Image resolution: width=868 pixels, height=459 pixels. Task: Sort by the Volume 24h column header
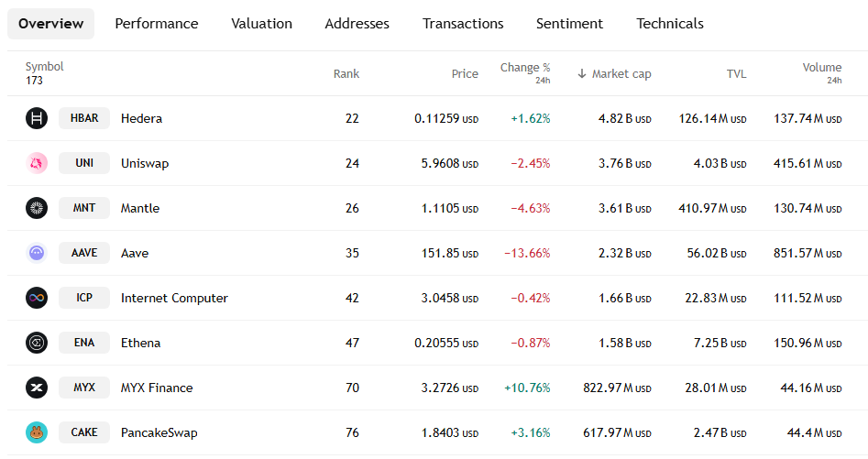pyautogui.click(x=821, y=68)
